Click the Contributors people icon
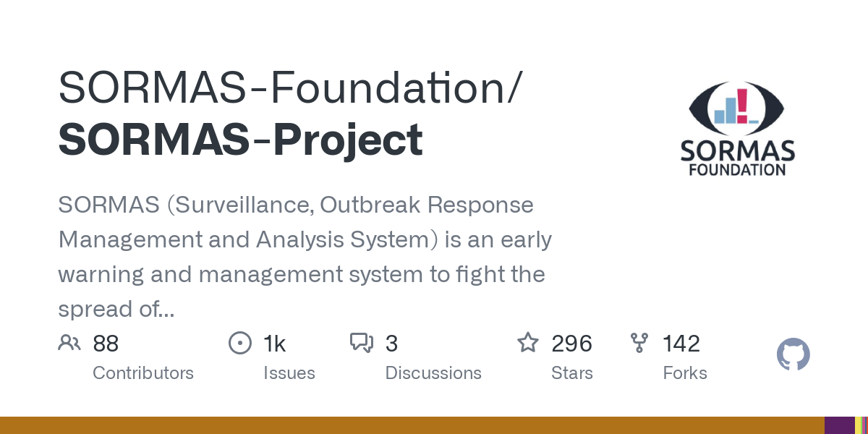Image resolution: width=868 pixels, height=434 pixels. point(69,343)
